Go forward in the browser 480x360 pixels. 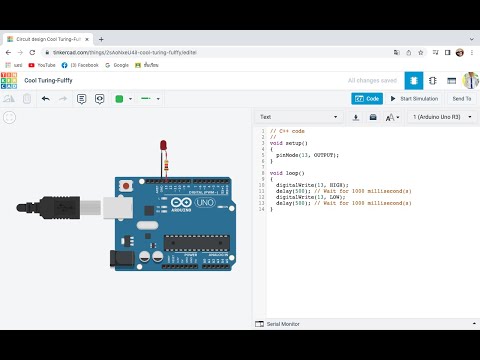[x=20, y=52]
